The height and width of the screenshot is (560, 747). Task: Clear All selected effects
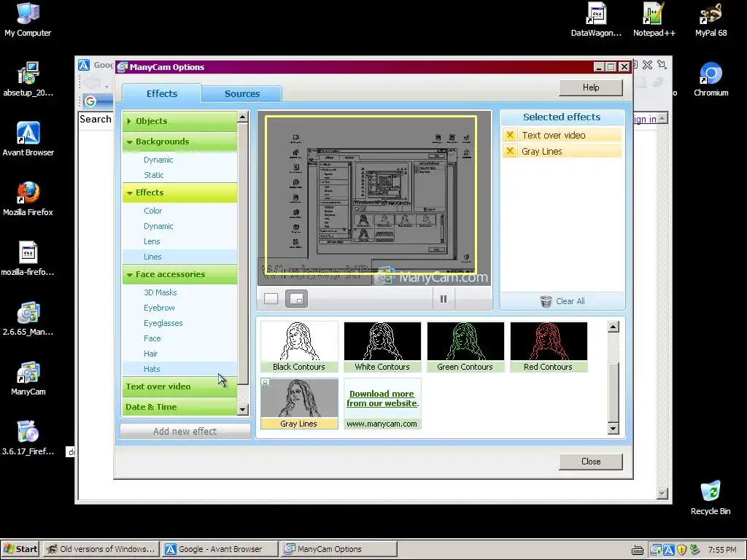(562, 301)
